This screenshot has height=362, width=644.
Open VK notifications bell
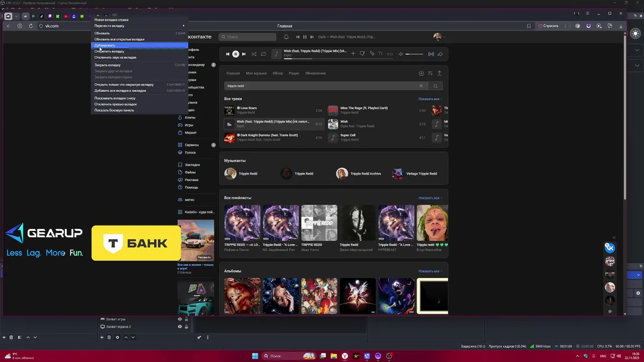click(286, 37)
